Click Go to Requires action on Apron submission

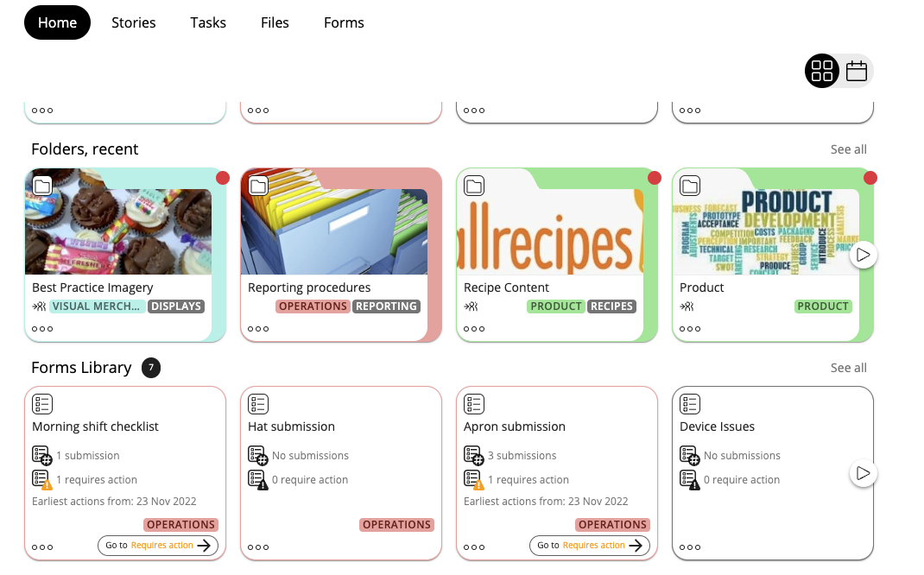[589, 546]
